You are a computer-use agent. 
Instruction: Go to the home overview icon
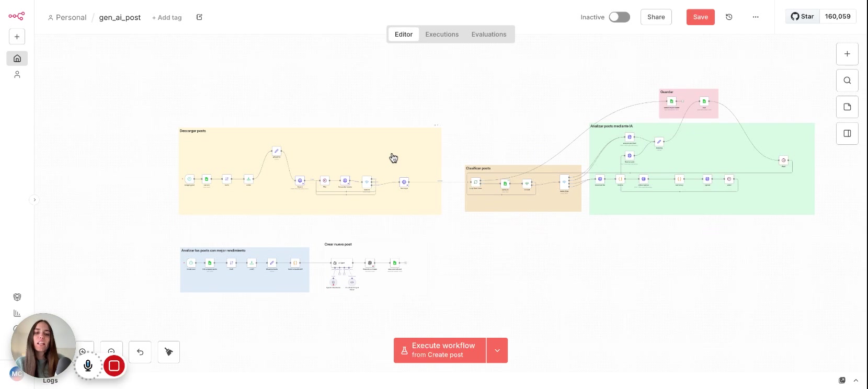[17, 59]
